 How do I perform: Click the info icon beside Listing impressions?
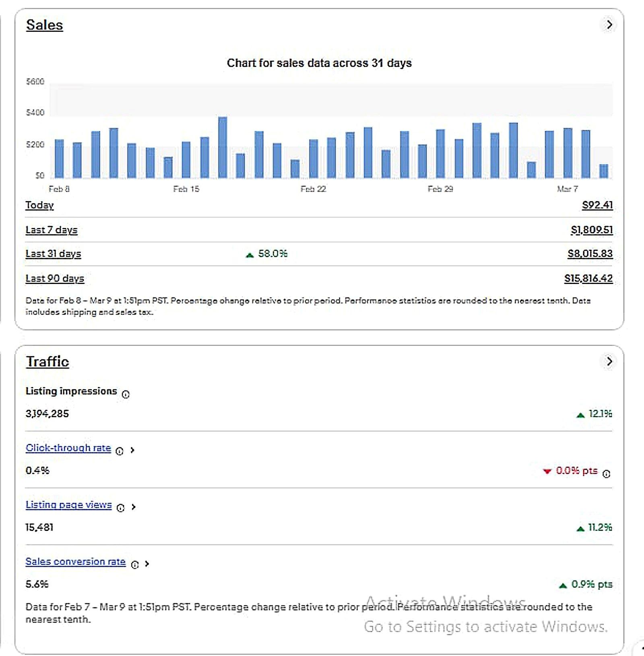pos(126,395)
